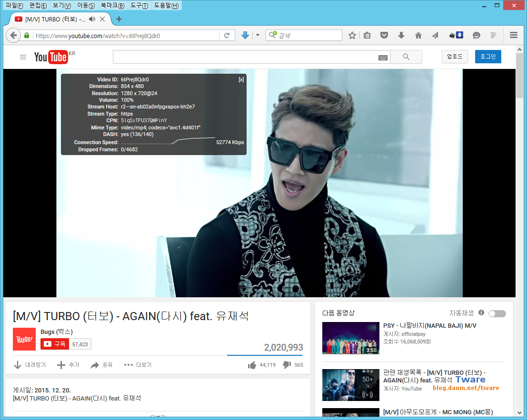Screen dimensions: 527x420
Task: Click the Pocket icon in the toolbar
Action: pyautogui.click(x=384, y=35)
